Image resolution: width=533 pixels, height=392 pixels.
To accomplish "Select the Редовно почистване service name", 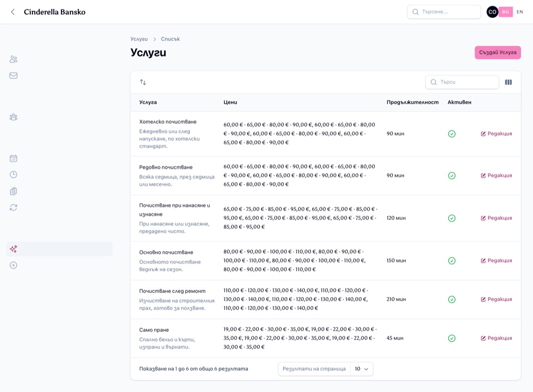I will click(166, 167).
